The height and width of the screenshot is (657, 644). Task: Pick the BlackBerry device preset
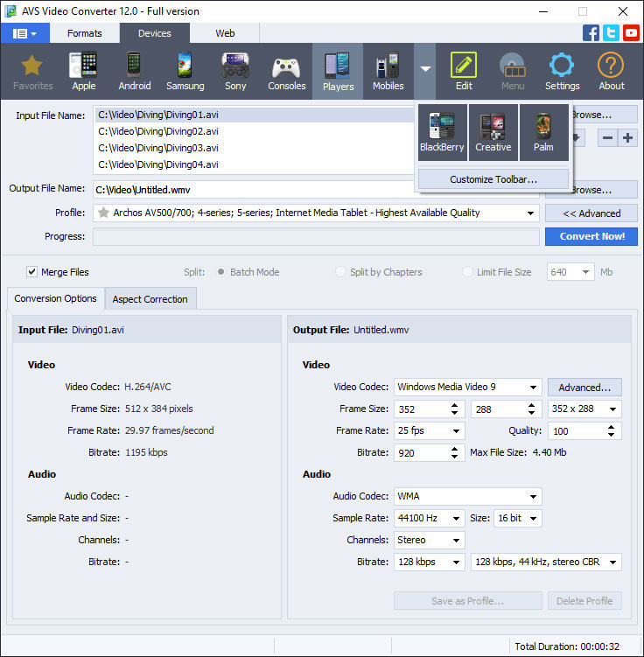pyautogui.click(x=442, y=132)
